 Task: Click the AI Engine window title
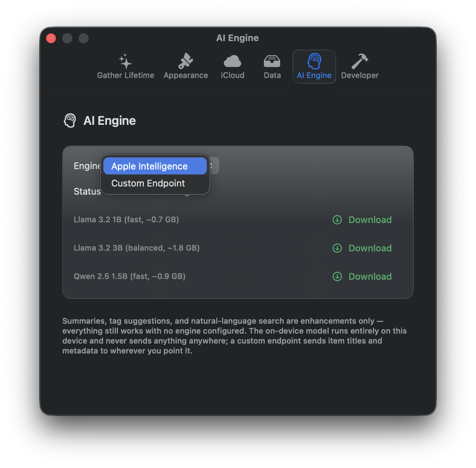coord(238,38)
